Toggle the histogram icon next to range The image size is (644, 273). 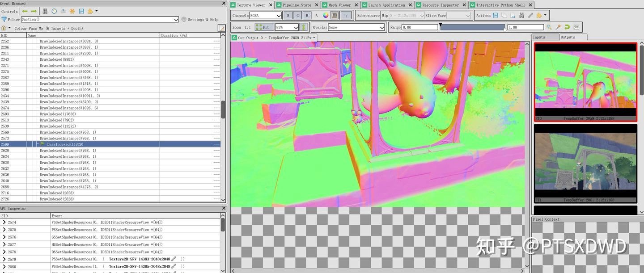point(576,27)
